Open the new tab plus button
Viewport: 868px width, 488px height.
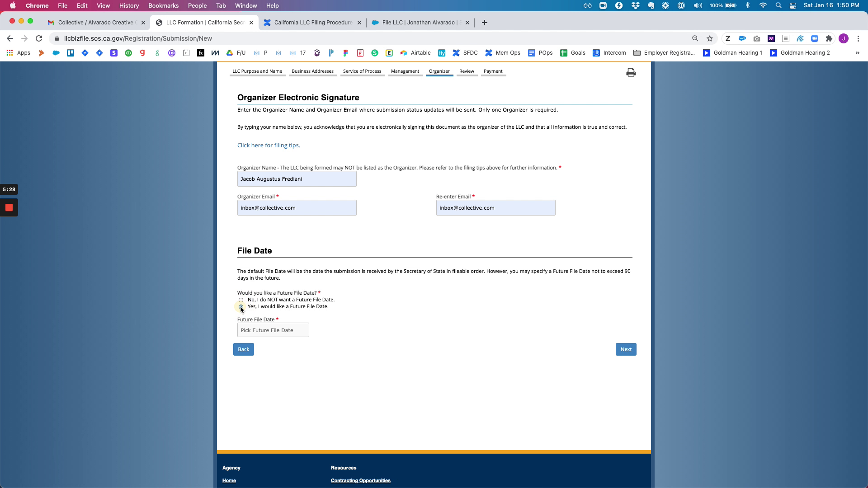(x=485, y=23)
